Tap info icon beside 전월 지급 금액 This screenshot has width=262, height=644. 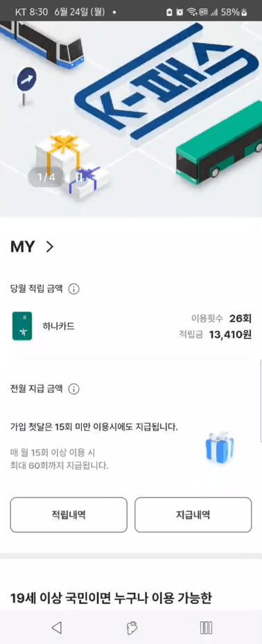tap(73, 389)
